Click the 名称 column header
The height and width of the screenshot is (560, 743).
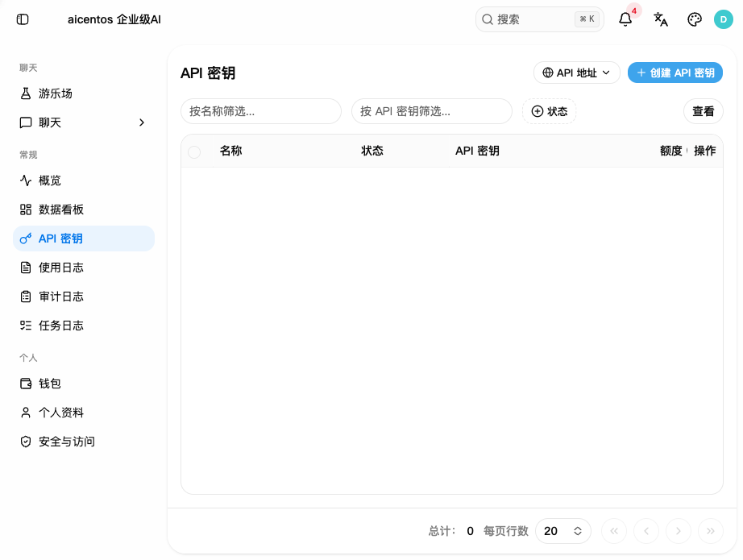point(230,151)
